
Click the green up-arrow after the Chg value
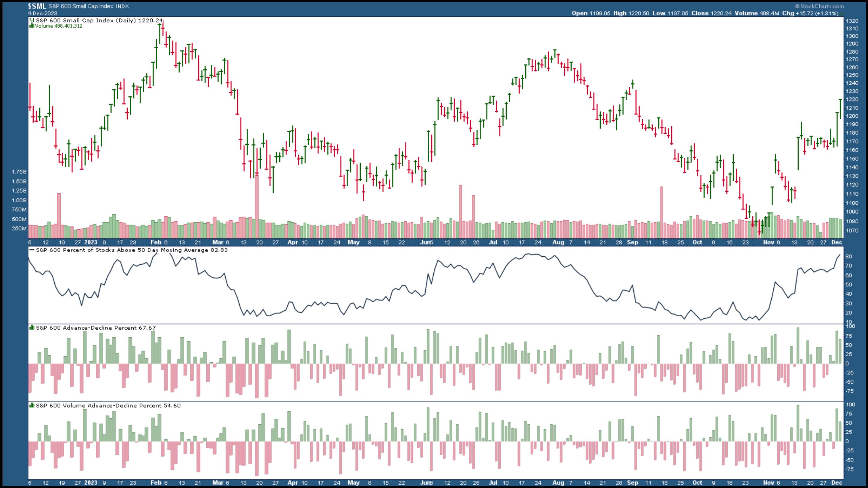click(x=842, y=14)
